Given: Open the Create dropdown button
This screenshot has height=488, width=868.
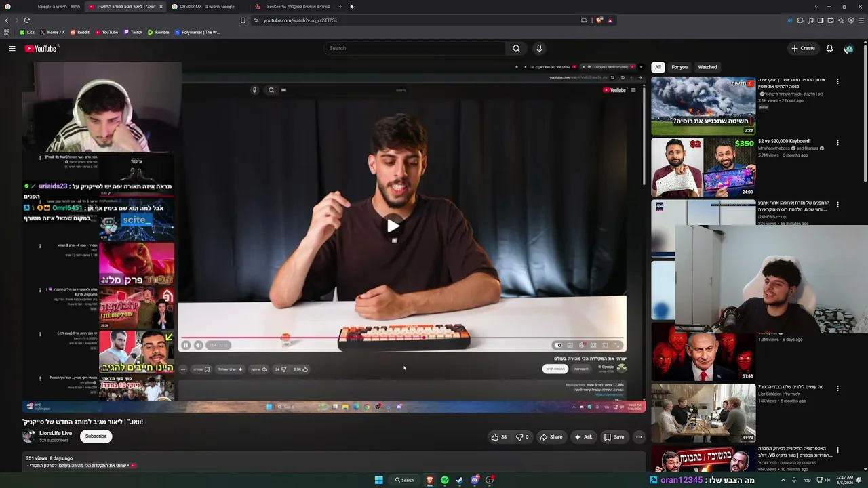Looking at the screenshot, I should tap(803, 48).
